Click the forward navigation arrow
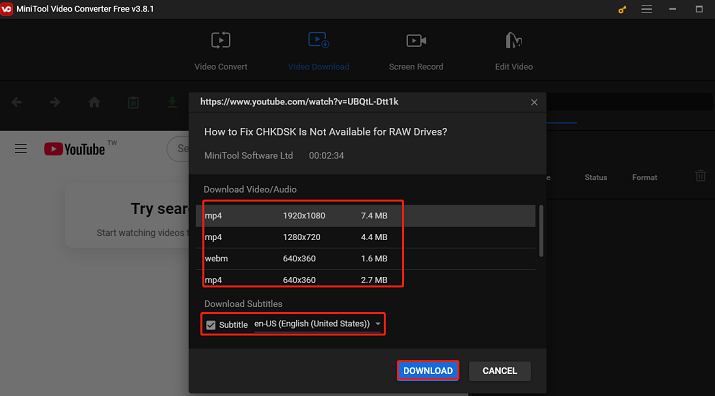 pos(55,102)
